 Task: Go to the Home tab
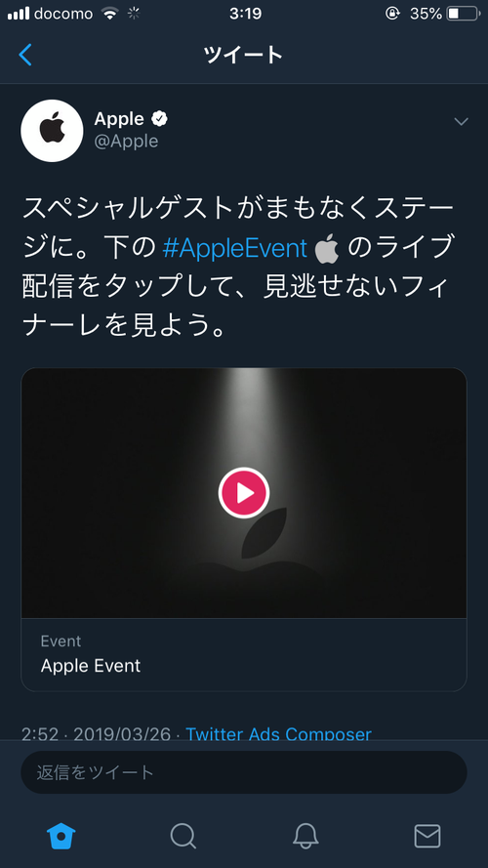pyautogui.click(x=61, y=836)
